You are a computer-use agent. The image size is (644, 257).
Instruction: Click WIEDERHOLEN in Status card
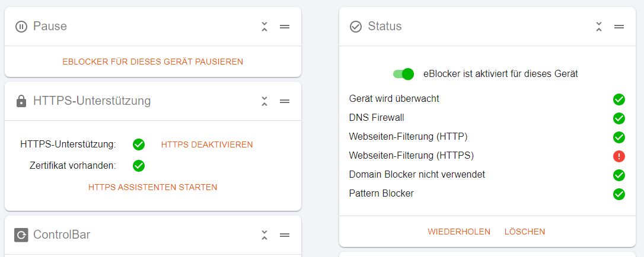(x=459, y=232)
